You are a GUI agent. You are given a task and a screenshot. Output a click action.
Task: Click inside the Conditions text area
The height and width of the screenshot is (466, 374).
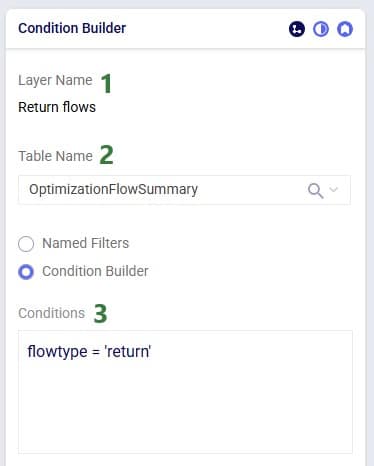[x=185, y=392]
